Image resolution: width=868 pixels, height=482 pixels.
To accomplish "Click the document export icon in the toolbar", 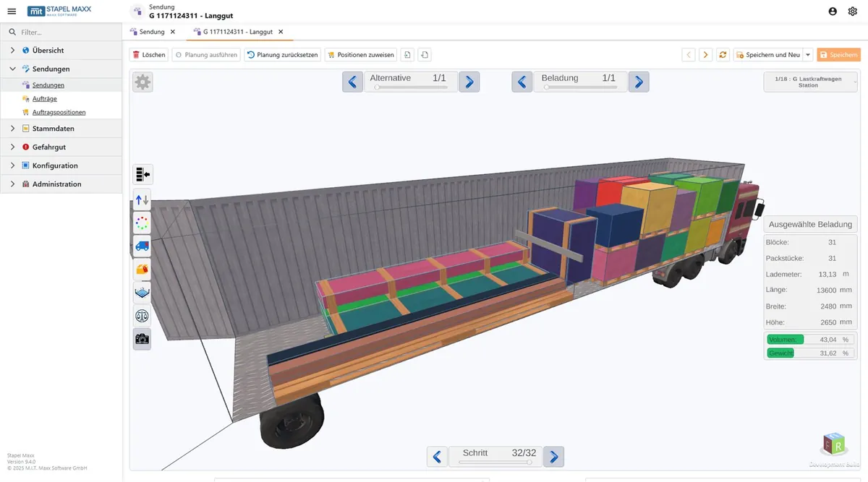I will (425, 55).
